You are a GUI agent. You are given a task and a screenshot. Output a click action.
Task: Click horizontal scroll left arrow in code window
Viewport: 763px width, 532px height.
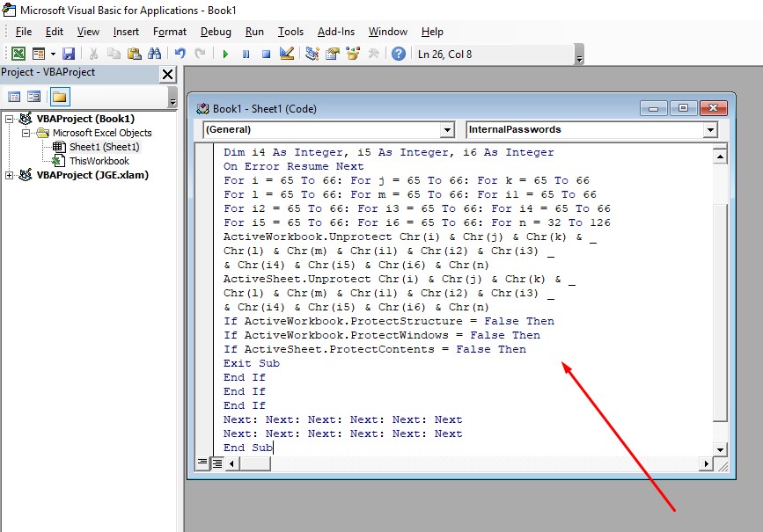(x=231, y=464)
